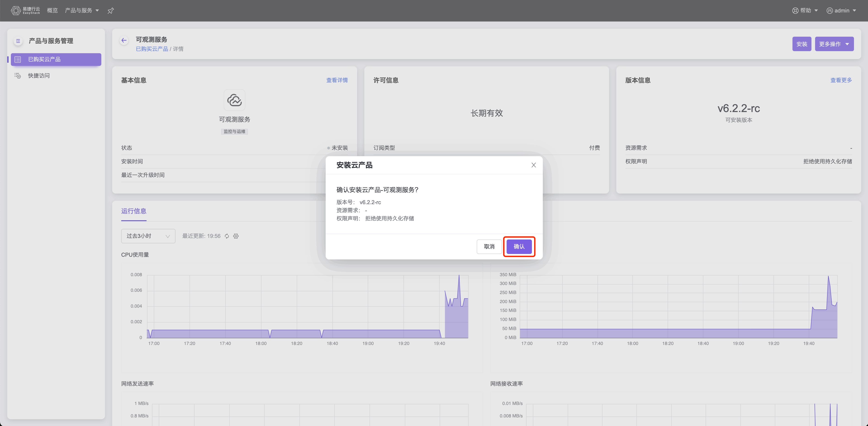Screen dimensions: 868x426
Task: Open the chart settings gear icon
Action: 236,236
